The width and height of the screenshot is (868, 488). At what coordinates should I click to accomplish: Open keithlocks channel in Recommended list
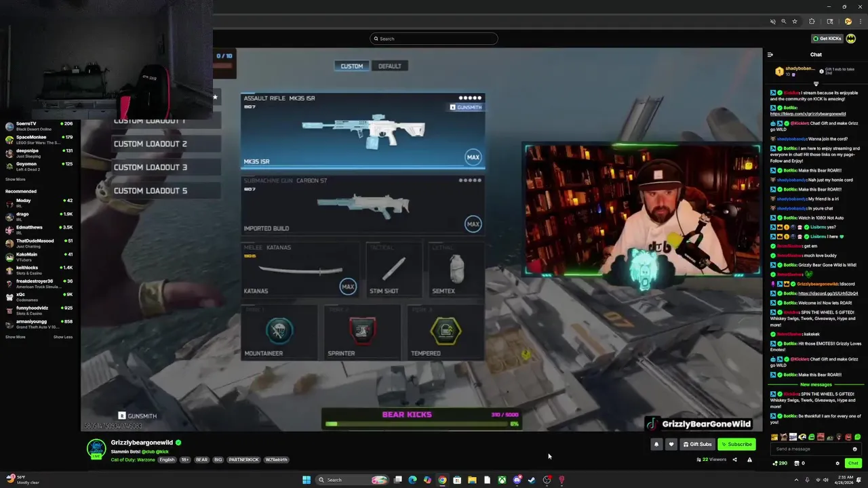[x=39, y=270]
